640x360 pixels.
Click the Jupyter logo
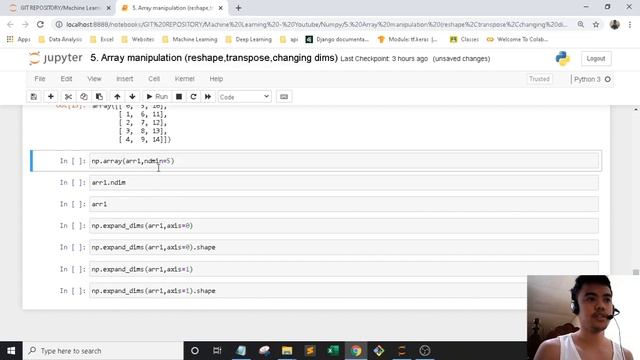(x=56, y=58)
